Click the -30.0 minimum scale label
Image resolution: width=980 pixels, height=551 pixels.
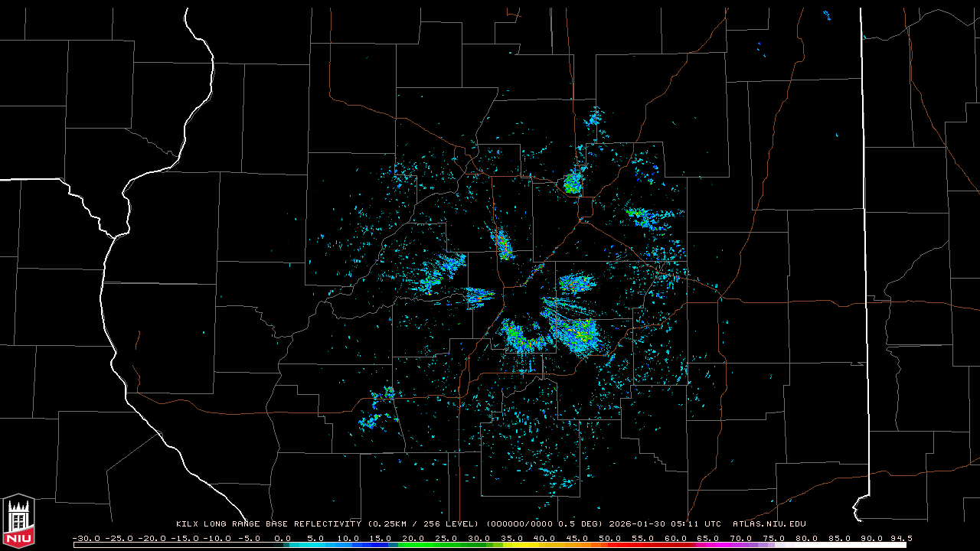click(x=86, y=538)
